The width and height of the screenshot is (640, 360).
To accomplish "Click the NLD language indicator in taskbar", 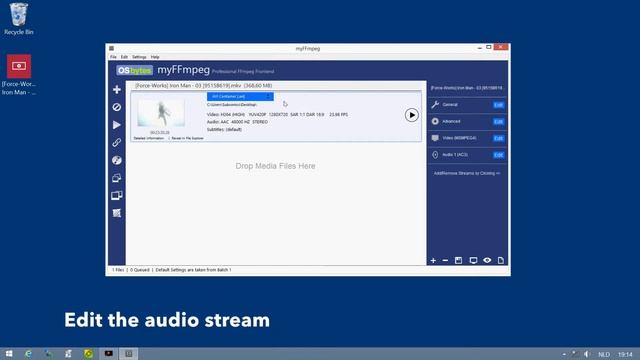I will 604,354.
